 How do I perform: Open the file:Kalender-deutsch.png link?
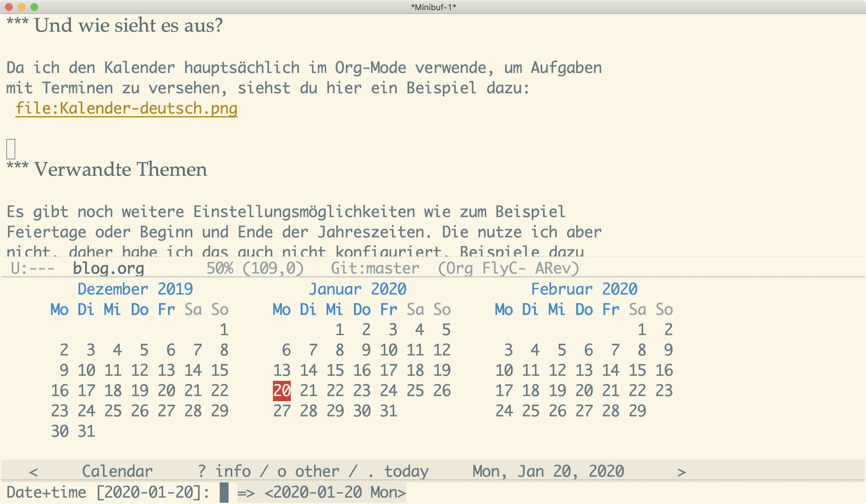tap(126, 108)
